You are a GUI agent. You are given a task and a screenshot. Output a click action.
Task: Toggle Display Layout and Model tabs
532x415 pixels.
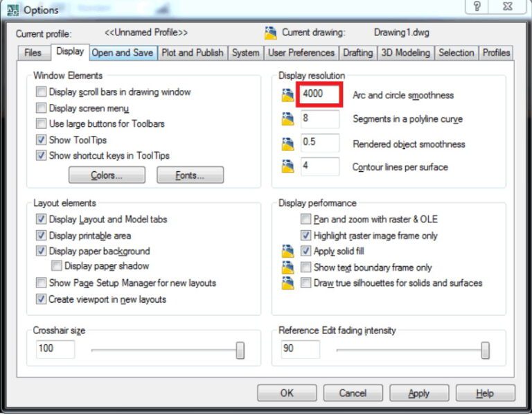(x=41, y=219)
